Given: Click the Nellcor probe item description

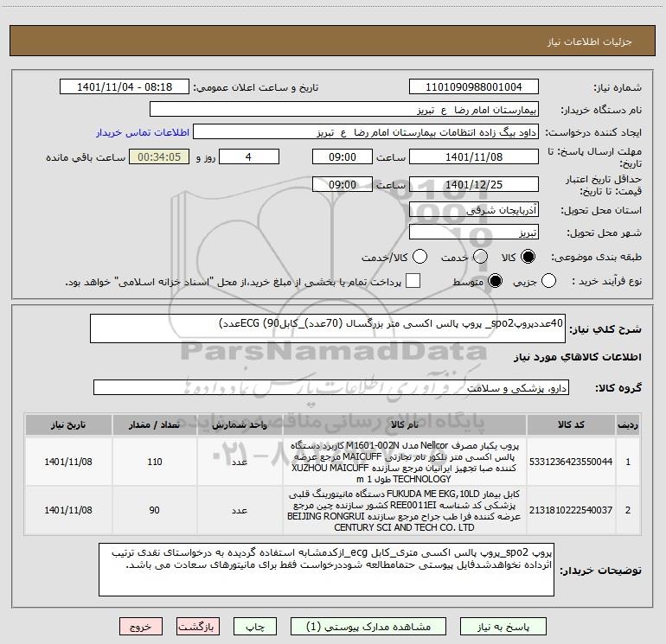Looking at the screenshot, I should click(405, 462).
